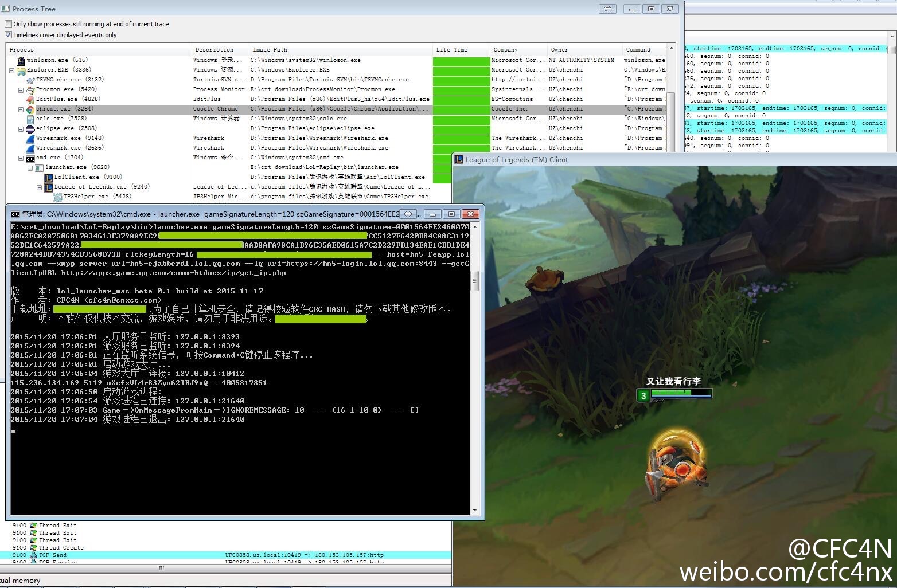Collapse the Explorer.EXE (3336) tree node
Viewport: 897px width, 588px height.
(x=11, y=70)
